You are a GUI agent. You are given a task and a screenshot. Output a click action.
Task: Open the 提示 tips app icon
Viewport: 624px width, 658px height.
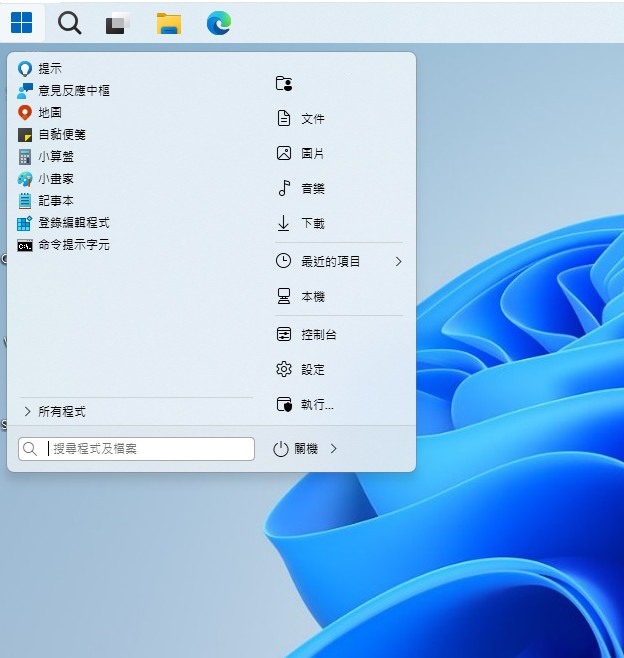[x=25, y=68]
